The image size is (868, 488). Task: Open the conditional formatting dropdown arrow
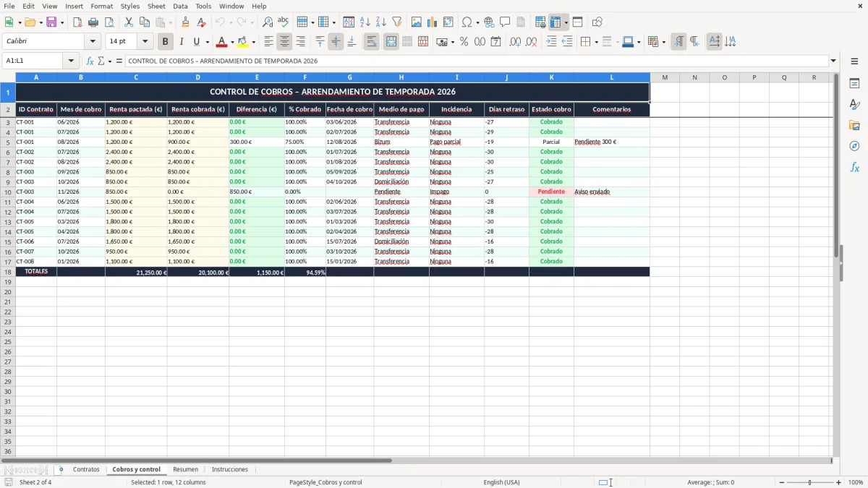(x=663, y=42)
